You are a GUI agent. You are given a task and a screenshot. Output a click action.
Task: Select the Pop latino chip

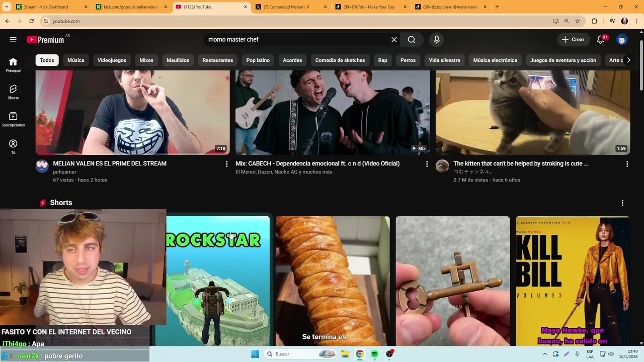258,60
